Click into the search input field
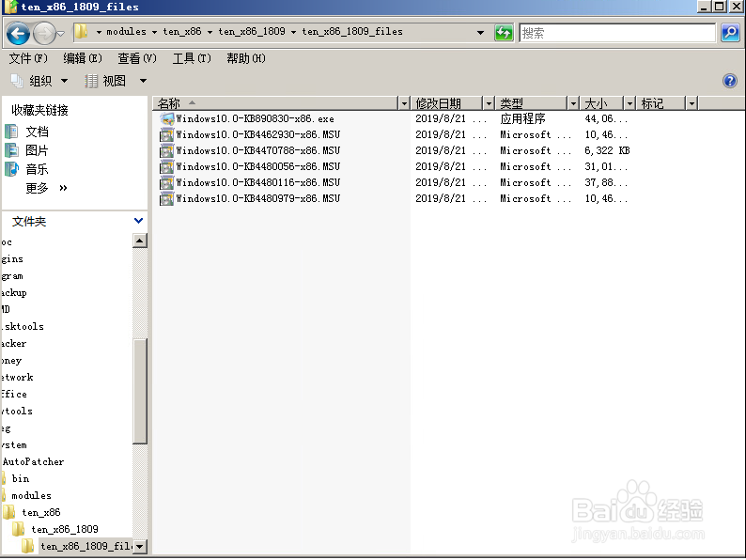 coord(617,33)
